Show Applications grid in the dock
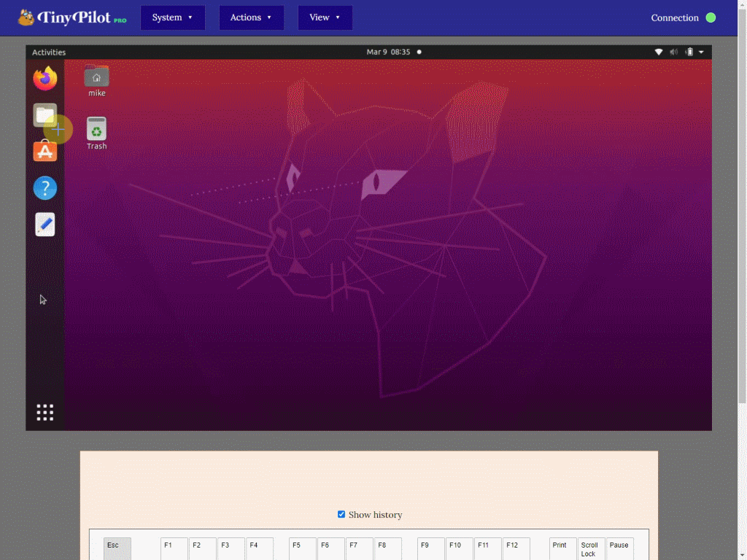 44,413
